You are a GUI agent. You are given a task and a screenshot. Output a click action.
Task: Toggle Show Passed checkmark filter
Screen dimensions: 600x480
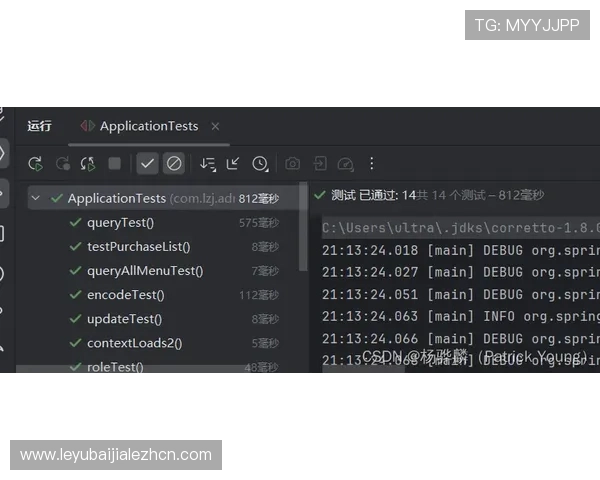click(147, 164)
